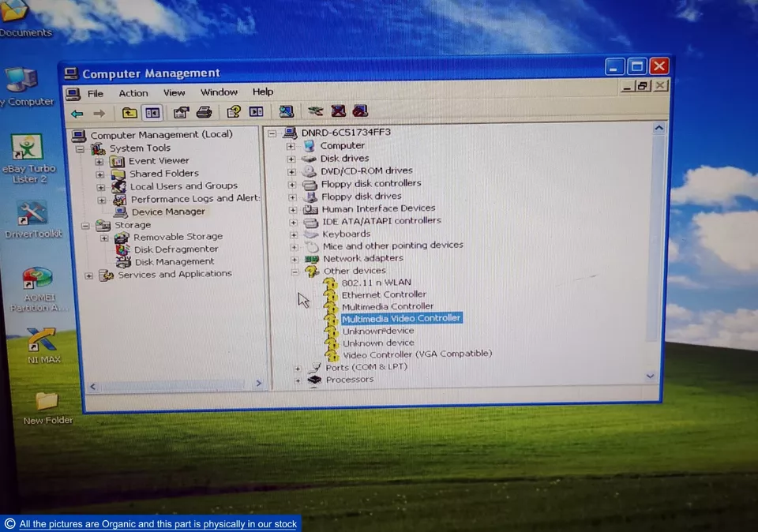Click the Back arrow in the toolbar
Image resolution: width=758 pixels, height=532 pixels.
[77, 114]
